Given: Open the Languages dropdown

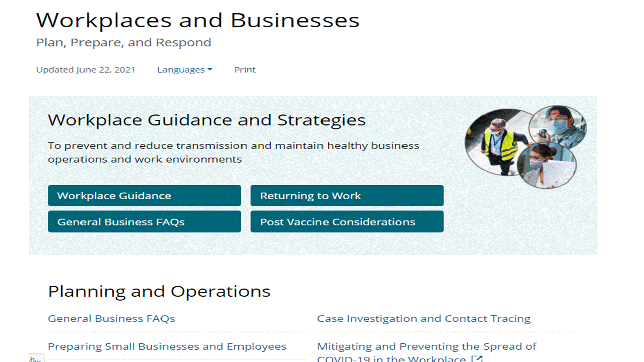Looking at the screenshot, I should pyautogui.click(x=184, y=70).
